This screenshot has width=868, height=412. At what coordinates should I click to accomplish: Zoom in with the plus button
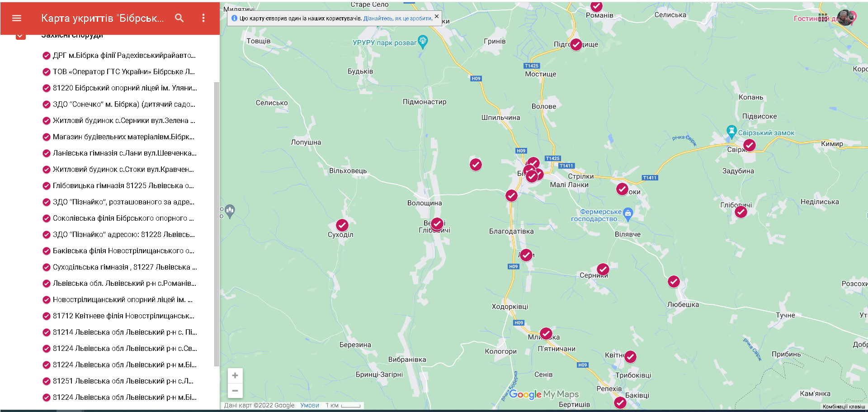tap(235, 375)
